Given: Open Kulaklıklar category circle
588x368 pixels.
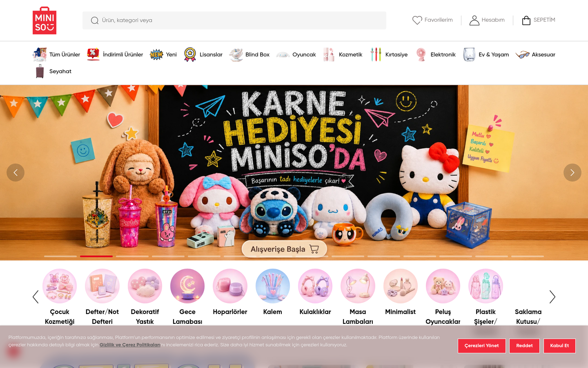Looking at the screenshot, I should (315, 286).
